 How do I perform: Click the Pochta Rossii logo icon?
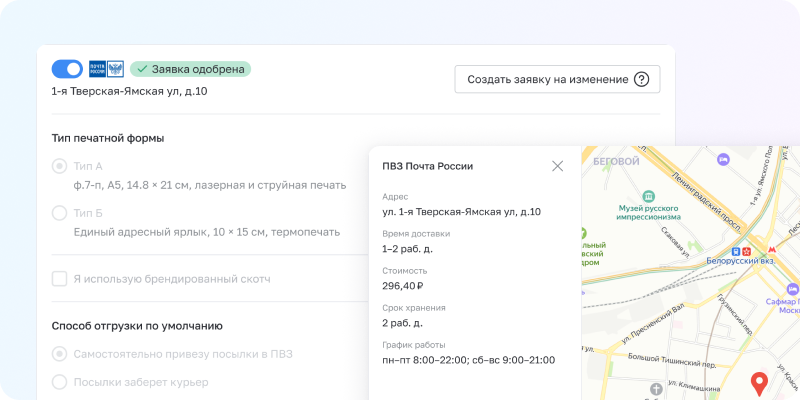(106, 69)
